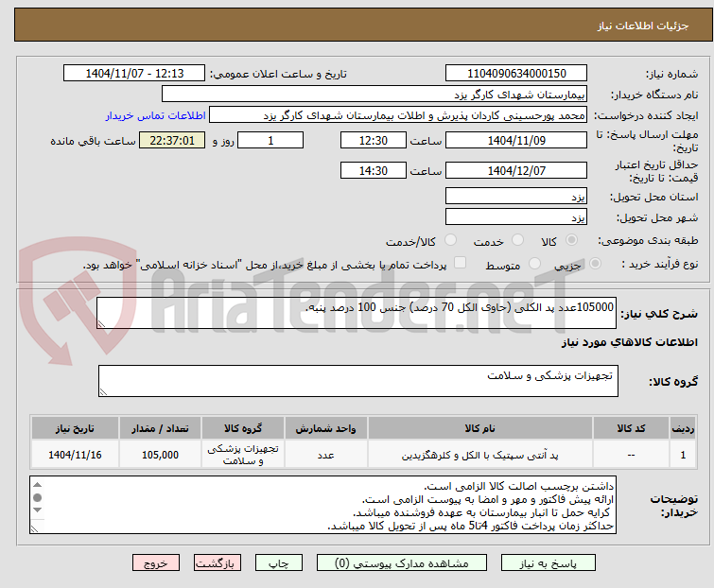Click the need number field 1104090634000150
The image size is (714, 588).
[x=516, y=74]
